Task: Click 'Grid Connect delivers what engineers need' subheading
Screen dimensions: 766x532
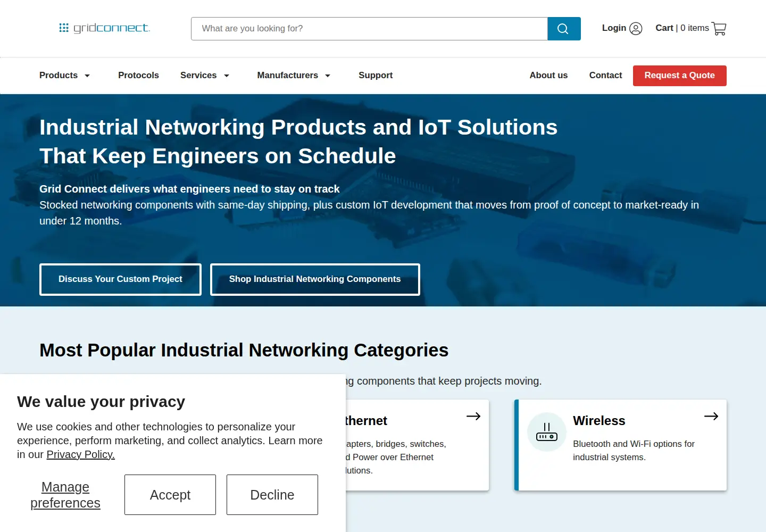Action: pyautogui.click(x=189, y=189)
